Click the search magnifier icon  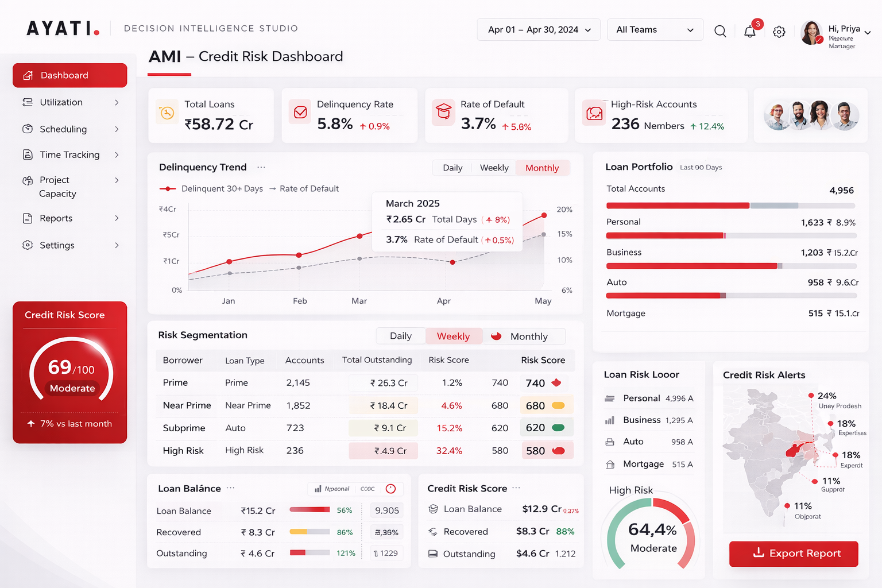pyautogui.click(x=720, y=31)
